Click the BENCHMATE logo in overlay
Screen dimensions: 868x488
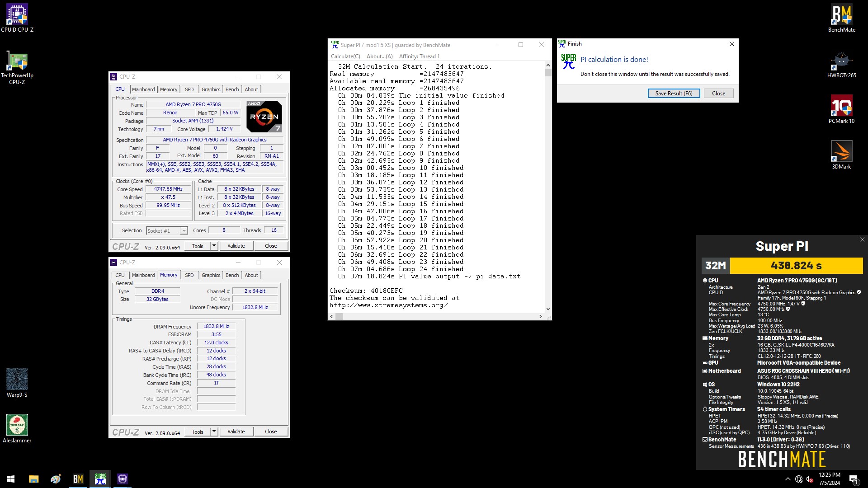(x=782, y=460)
